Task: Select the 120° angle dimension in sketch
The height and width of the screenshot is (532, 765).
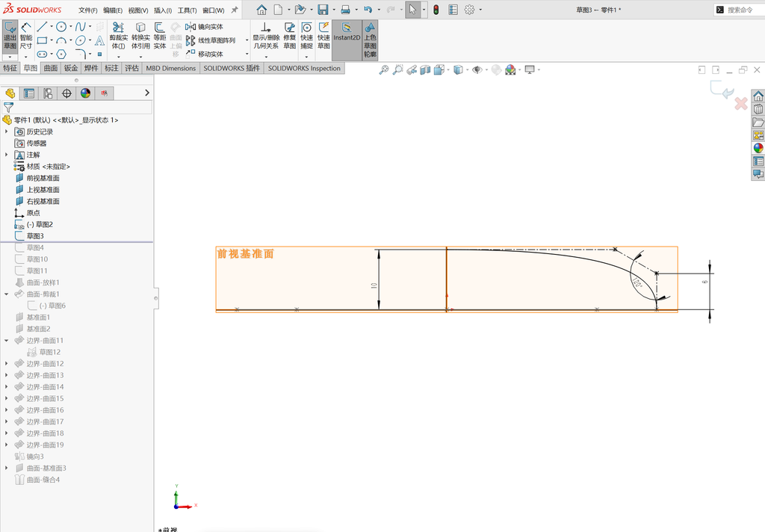Action: tap(637, 282)
